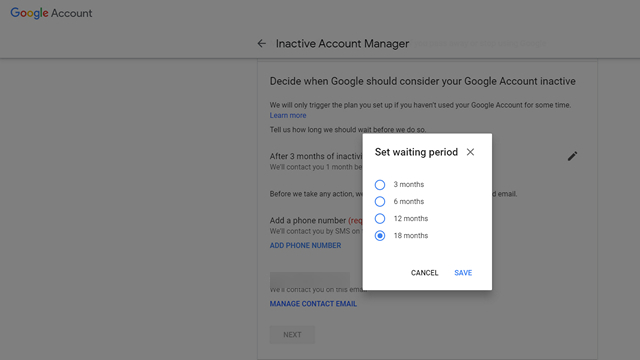Click the SAVE button in dialog
The height and width of the screenshot is (360, 640).
click(463, 273)
